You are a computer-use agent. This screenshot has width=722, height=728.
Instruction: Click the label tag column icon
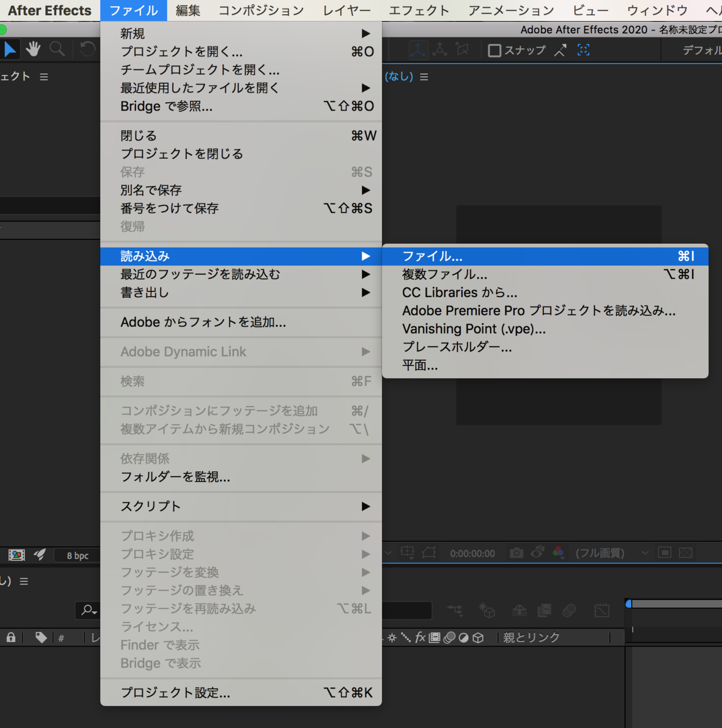(41, 638)
